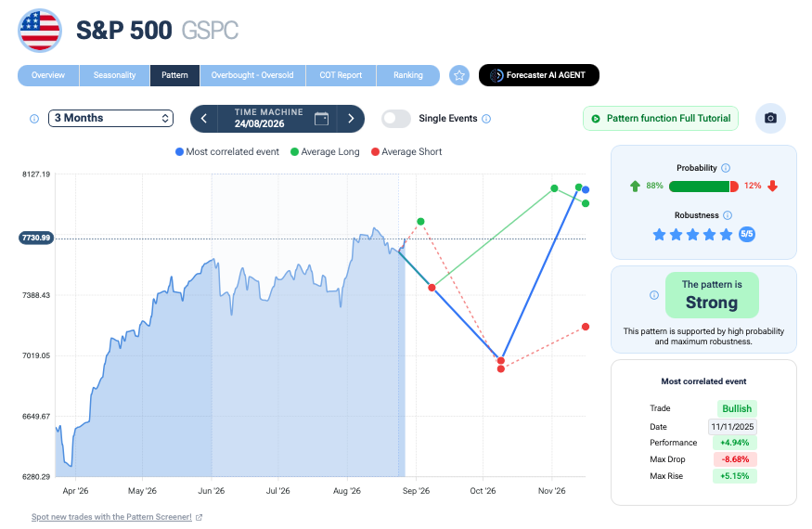Add S&P 500 to favorites with star icon
Image resolution: width=812 pixels, height=529 pixels.
coord(458,76)
